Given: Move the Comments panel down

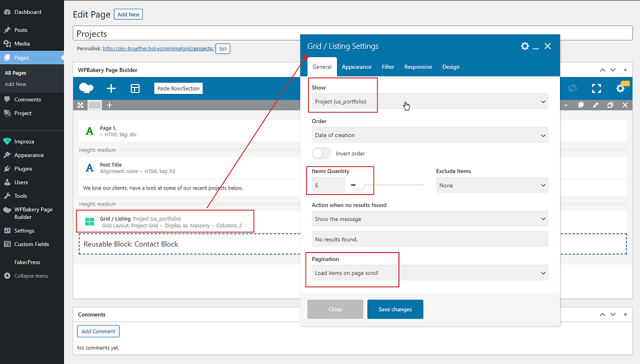Looking at the screenshot, I should pos(613,314).
